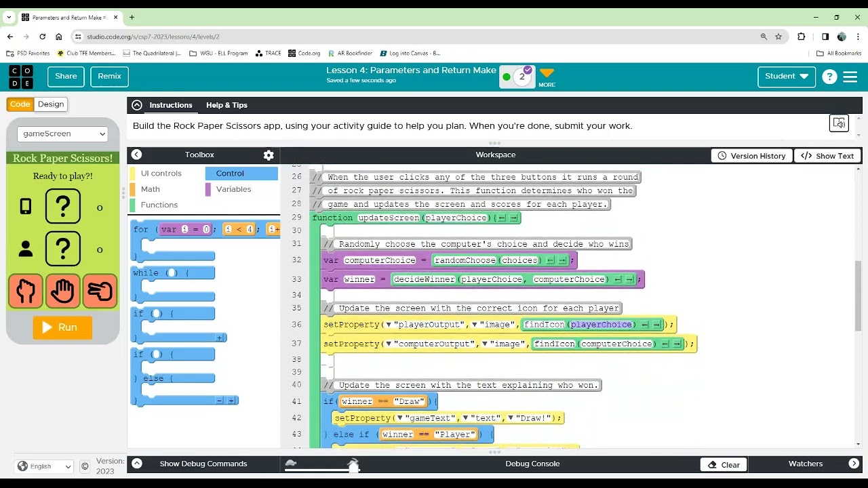Viewport: 868px width, 488px height.
Task: Click the winner == "Draw" condition
Action: click(x=382, y=401)
